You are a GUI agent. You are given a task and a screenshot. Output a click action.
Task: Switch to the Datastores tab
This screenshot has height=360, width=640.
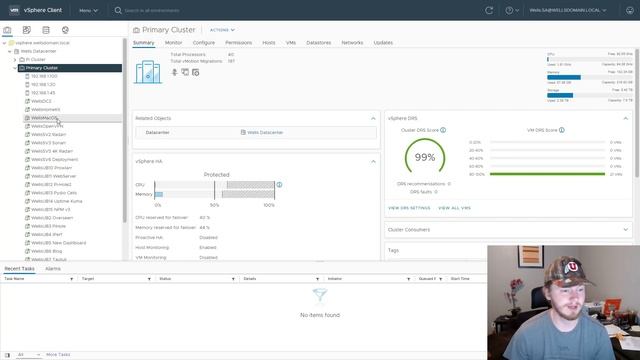pyautogui.click(x=319, y=42)
